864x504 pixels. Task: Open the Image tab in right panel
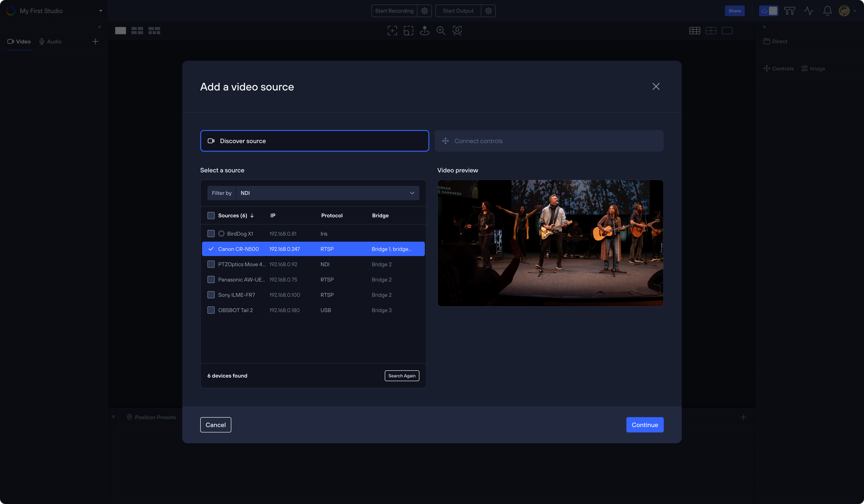[813, 69]
